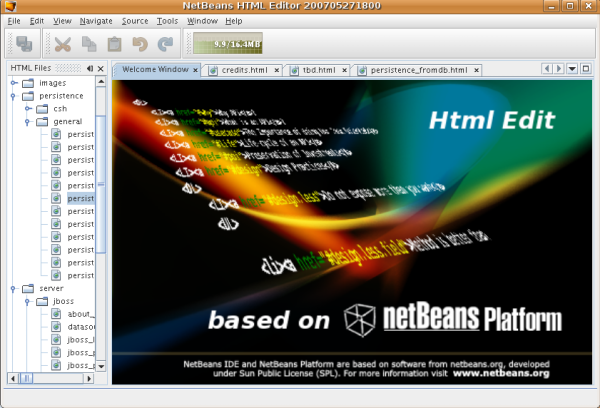Image resolution: width=600 pixels, height=408 pixels.
Task: Click the tree horizontal scroll right arrow
Action: [89, 379]
